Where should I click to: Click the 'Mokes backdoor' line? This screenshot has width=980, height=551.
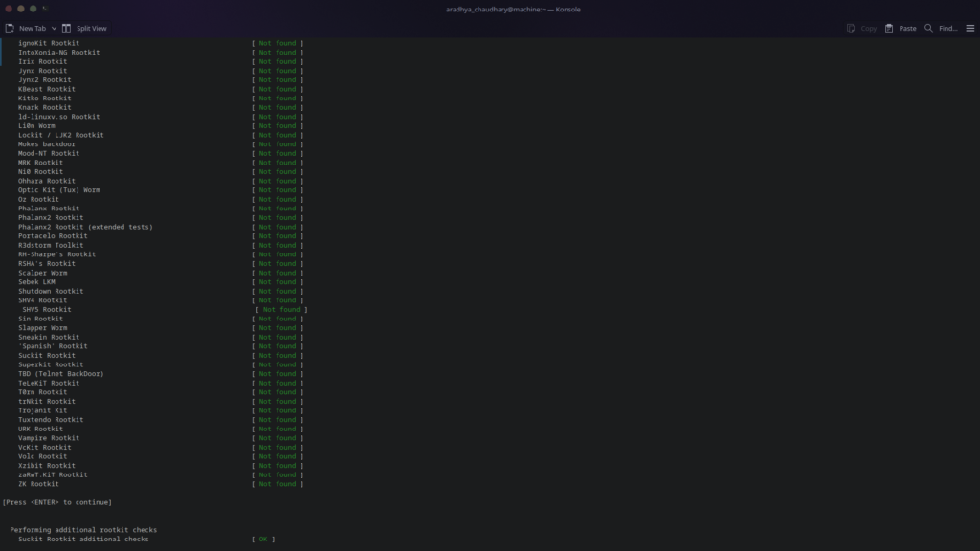47,144
